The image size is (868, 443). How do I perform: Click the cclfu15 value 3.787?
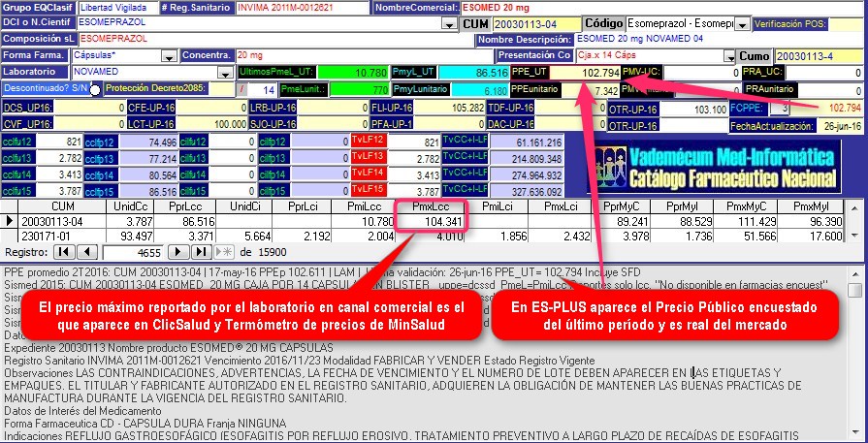59,191
